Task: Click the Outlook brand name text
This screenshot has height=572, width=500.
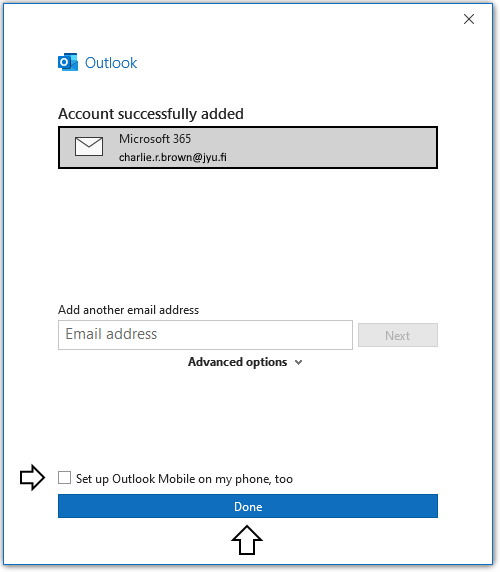Action: pyautogui.click(x=111, y=63)
